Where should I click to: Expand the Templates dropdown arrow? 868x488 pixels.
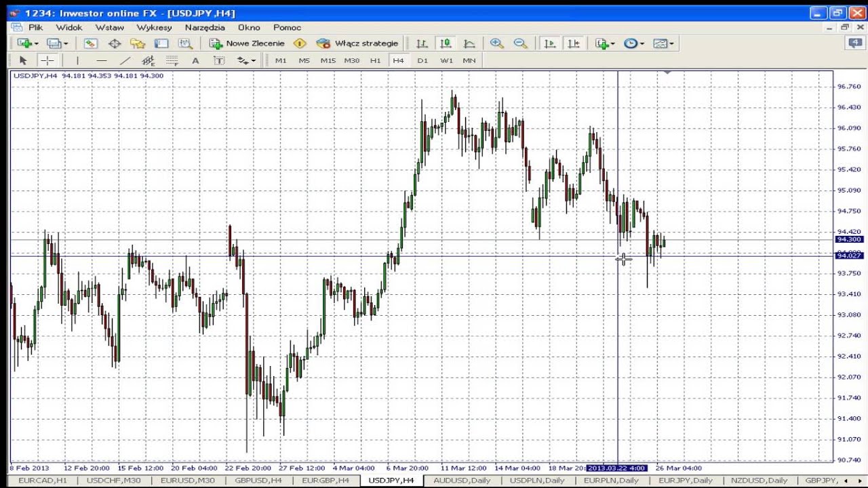point(671,43)
